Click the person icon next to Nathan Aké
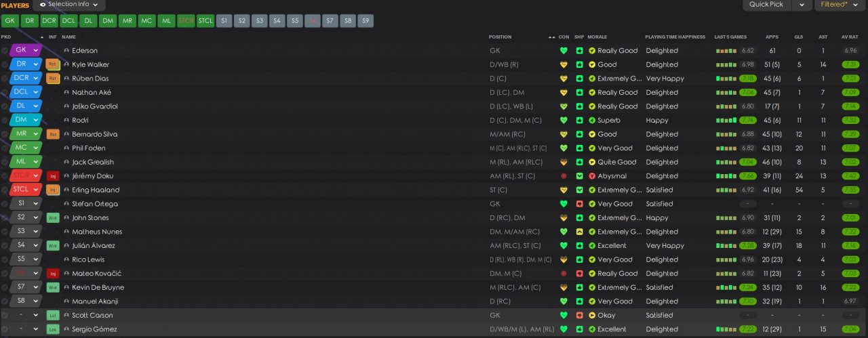 [x=66, y=92]
